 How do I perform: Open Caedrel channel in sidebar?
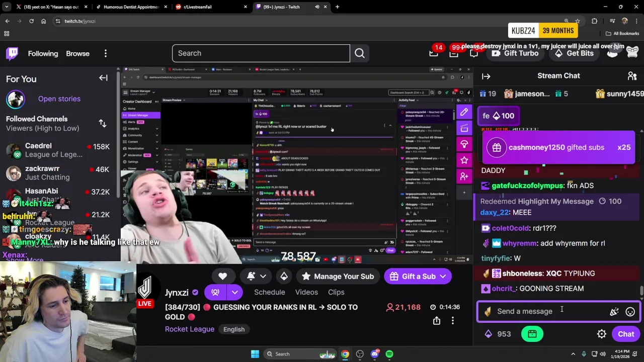pyautogui.click(x=59, y=150)
